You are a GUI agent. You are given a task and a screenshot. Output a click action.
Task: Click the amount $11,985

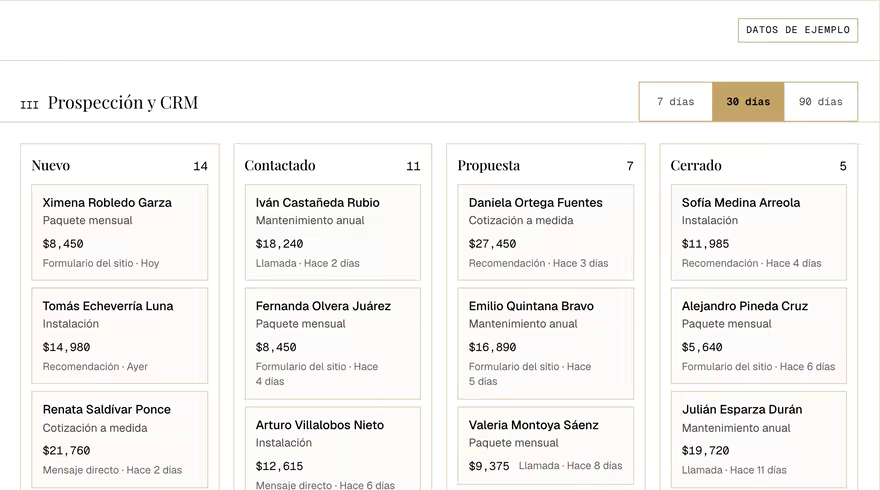coord(705,244)
